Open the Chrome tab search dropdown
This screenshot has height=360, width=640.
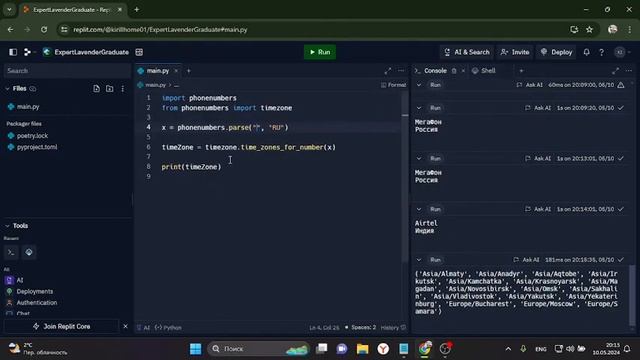9,9
